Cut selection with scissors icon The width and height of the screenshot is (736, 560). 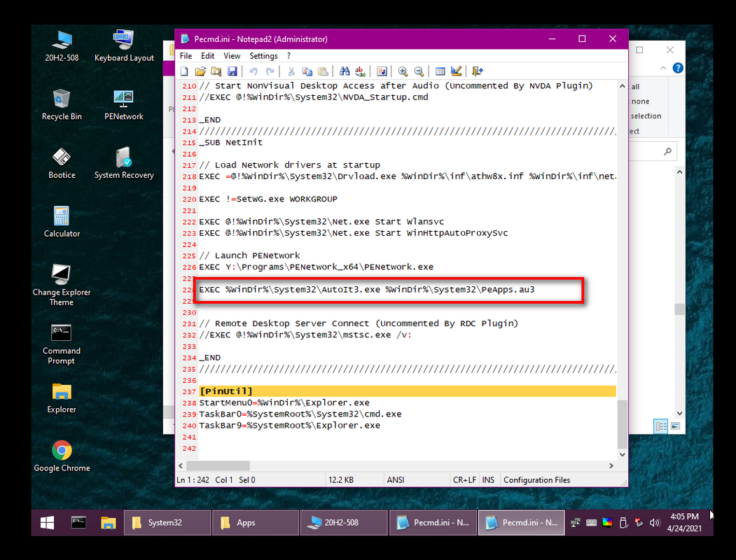291,71
